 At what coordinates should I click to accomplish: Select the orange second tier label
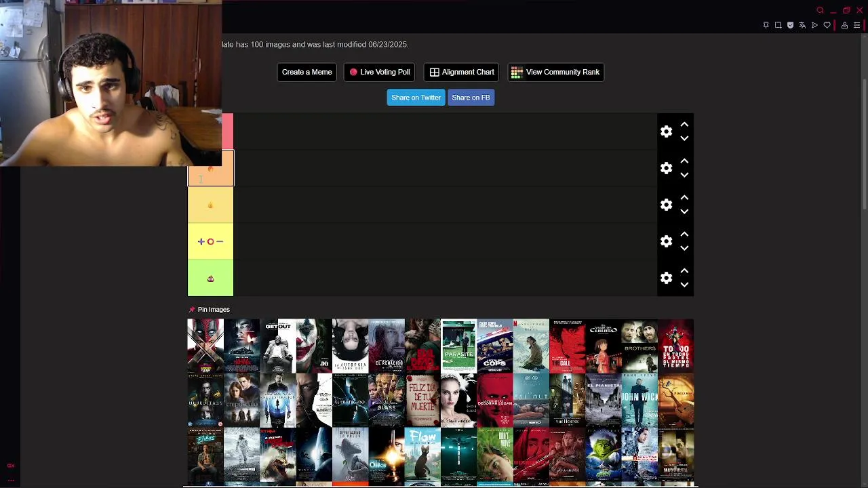point(210,168)
